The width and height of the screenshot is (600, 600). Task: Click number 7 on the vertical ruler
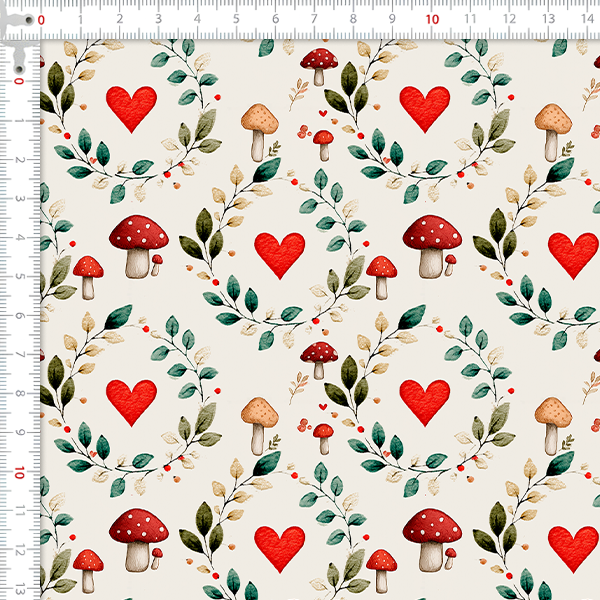point(19,355)
